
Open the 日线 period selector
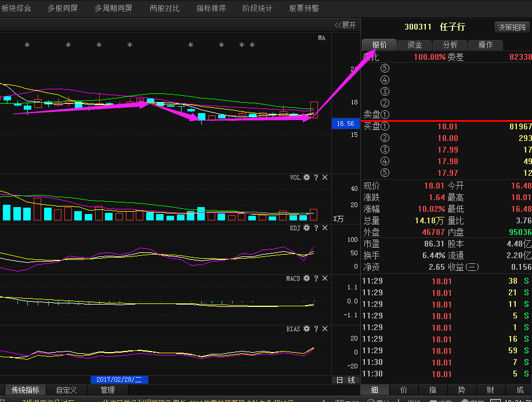[x=346, y=380]
